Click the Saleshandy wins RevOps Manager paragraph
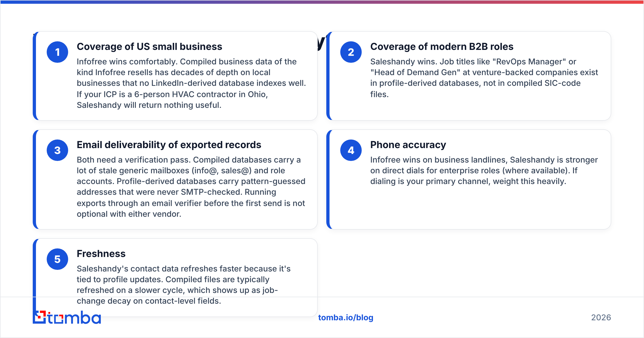 click(484, 78)
